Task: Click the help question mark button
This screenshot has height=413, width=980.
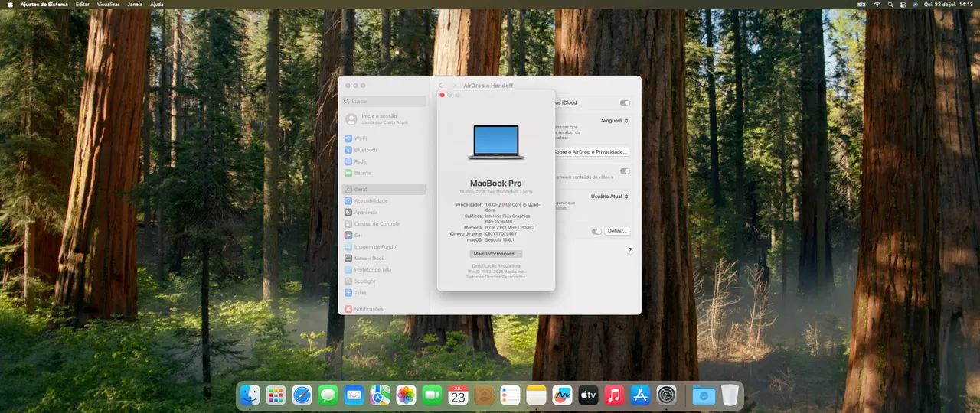Action: pos(630,250)
